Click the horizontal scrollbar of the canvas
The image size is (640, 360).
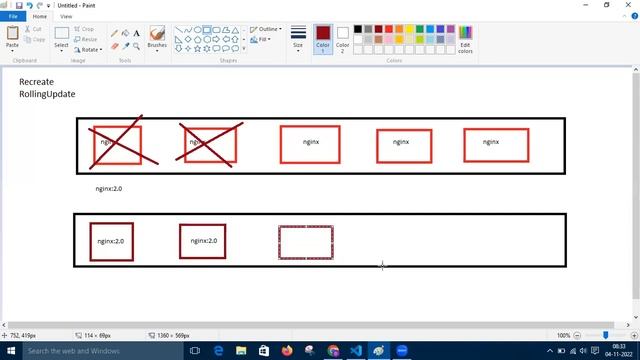pyautogui.click(x=311, y=325)
